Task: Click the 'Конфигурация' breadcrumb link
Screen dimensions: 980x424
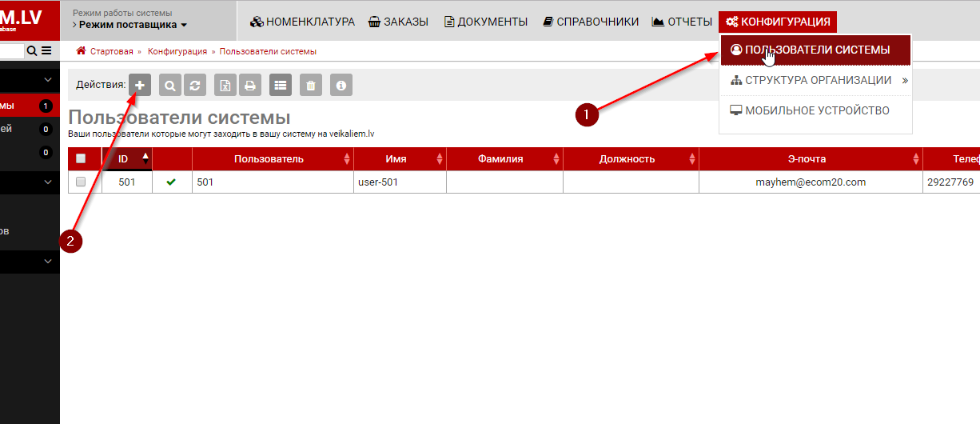Action: tap(177, 51)
